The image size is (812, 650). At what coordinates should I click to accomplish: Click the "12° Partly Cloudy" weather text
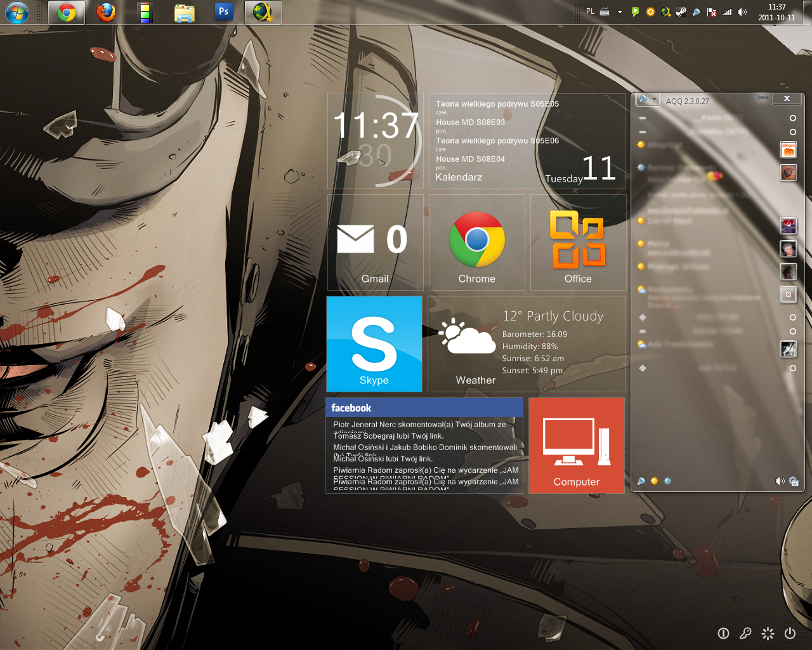click(x=553, y=316)
